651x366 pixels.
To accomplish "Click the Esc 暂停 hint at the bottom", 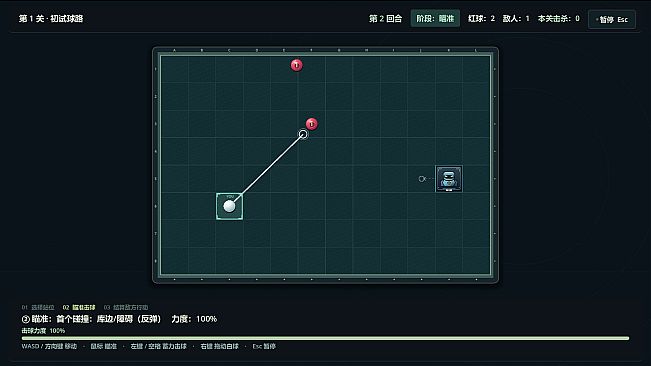I will [x=264, y=346].
